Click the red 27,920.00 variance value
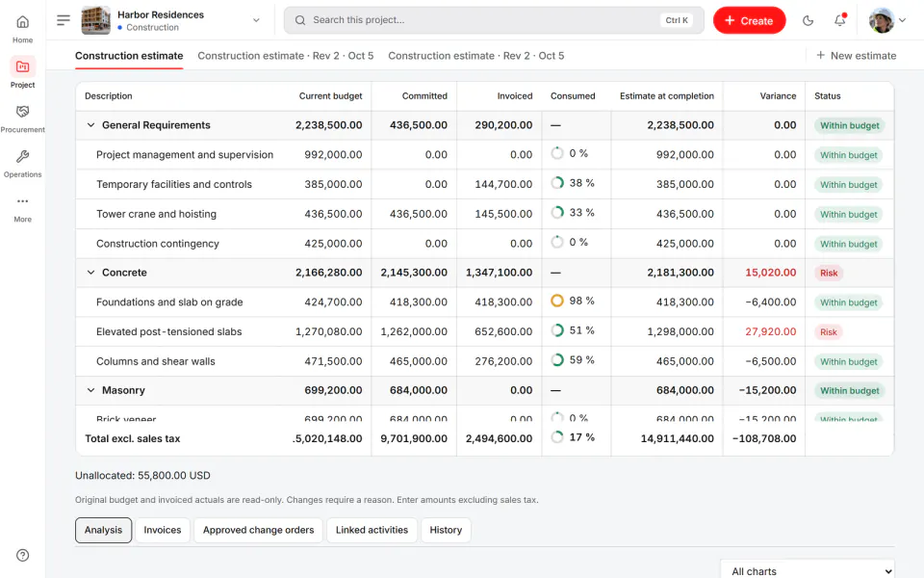924x578 pixels. click(770, 331)
